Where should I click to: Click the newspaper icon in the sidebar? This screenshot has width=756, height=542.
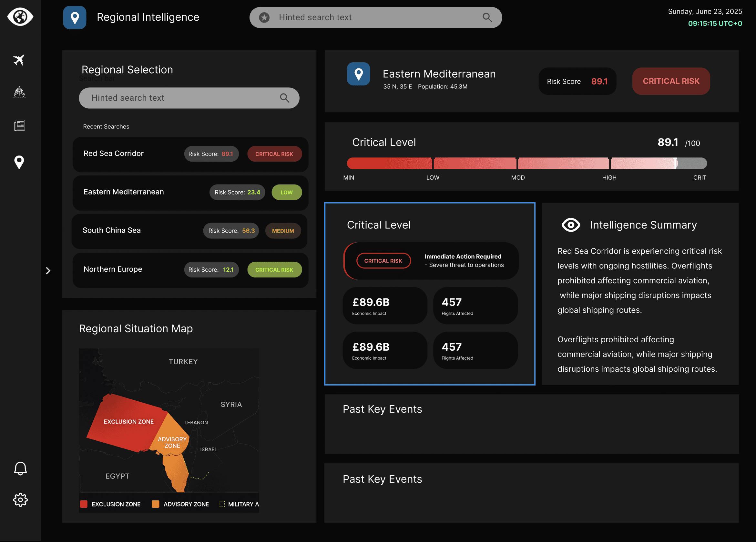(20, 125)
